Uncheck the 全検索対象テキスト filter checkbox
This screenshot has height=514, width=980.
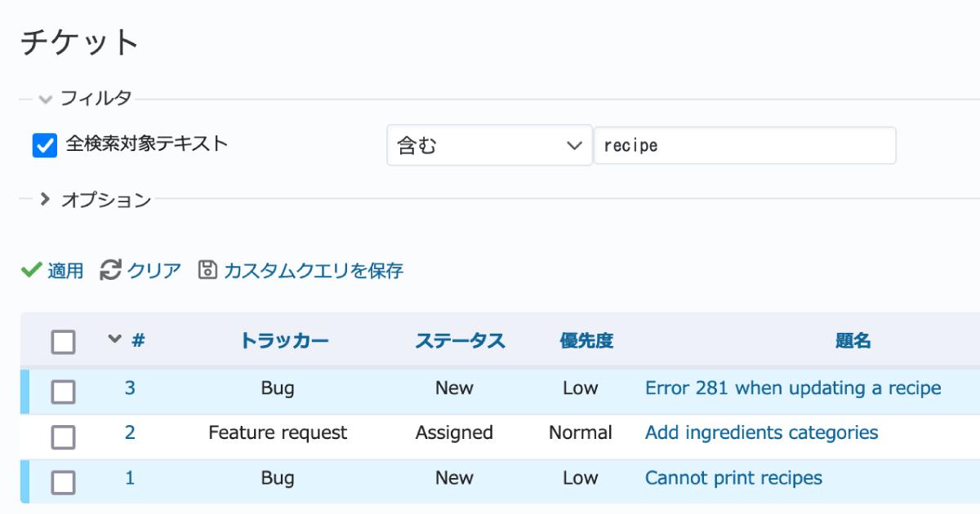[44, 145]
